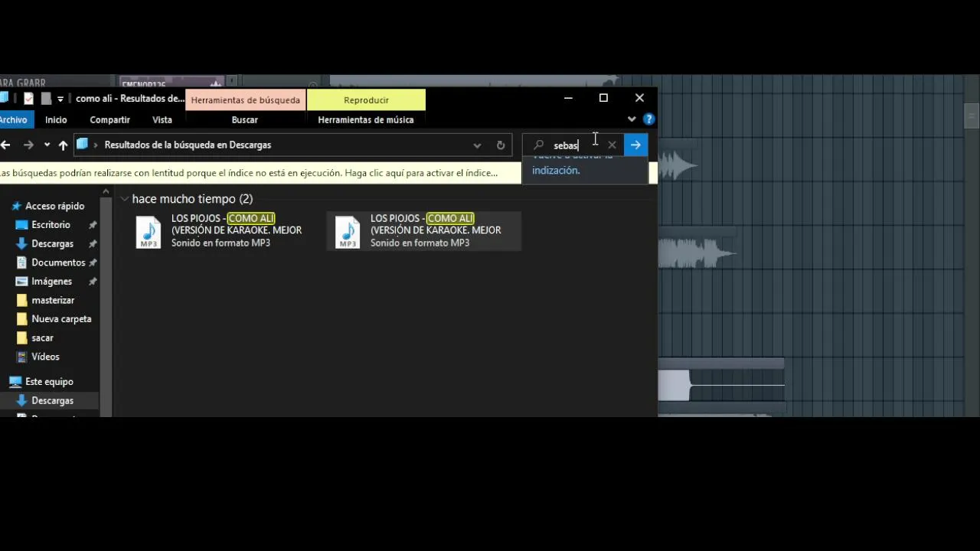980x551 pixels.
Task: Click the pin icon next to Escritorio
Action: [x=93, y=225]
